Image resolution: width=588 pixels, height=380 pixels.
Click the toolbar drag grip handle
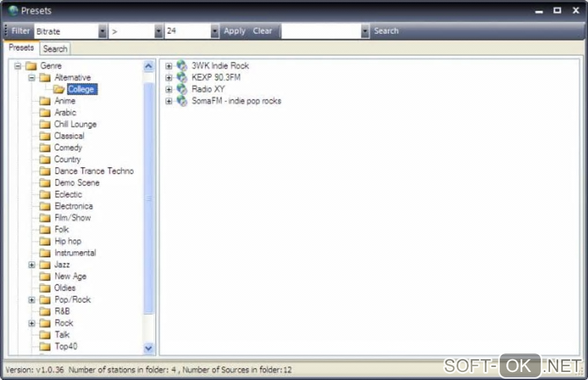(6, 31)
